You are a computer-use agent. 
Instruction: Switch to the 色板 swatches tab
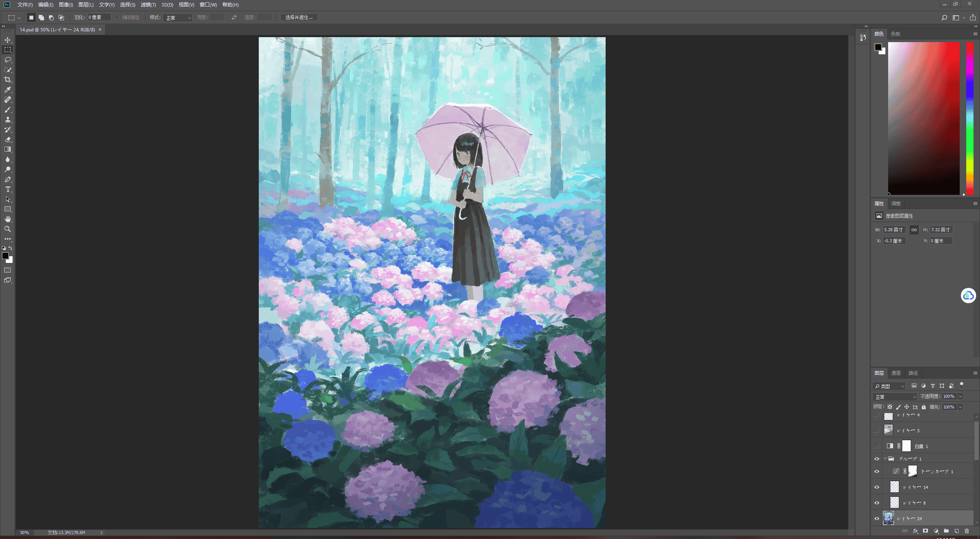895,34
